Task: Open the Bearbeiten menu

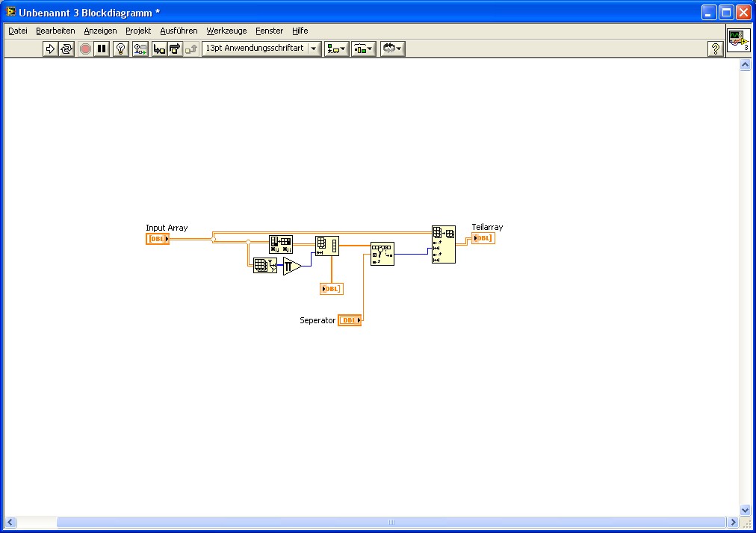Action: point(55,31)
